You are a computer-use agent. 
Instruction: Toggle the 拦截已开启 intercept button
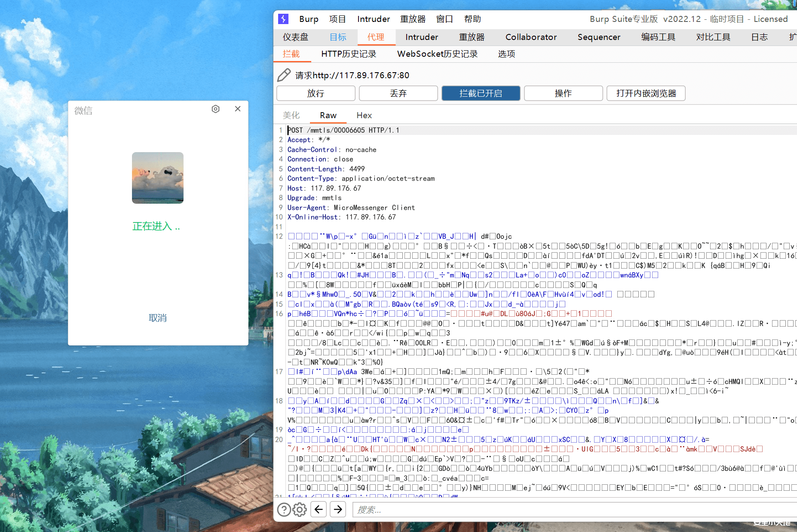click(x=481, y=93)
